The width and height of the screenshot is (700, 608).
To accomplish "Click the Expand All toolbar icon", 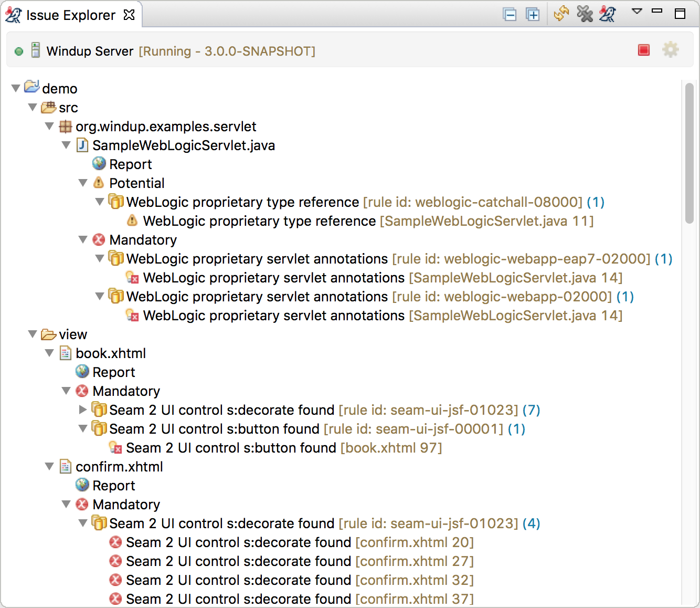I will pos(533,15).
